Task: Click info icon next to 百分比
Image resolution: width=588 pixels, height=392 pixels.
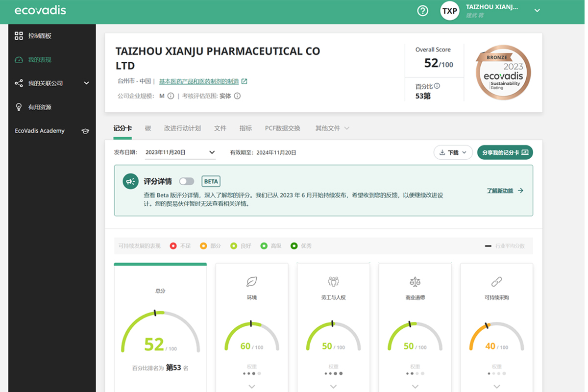Action: point(437,86)
